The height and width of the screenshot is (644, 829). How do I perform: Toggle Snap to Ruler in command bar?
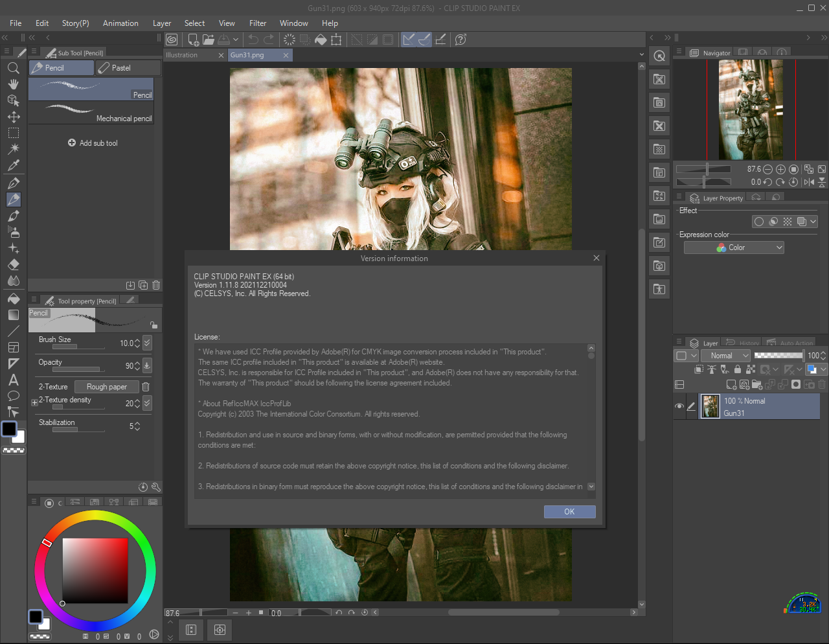click(x=409, y=40)
